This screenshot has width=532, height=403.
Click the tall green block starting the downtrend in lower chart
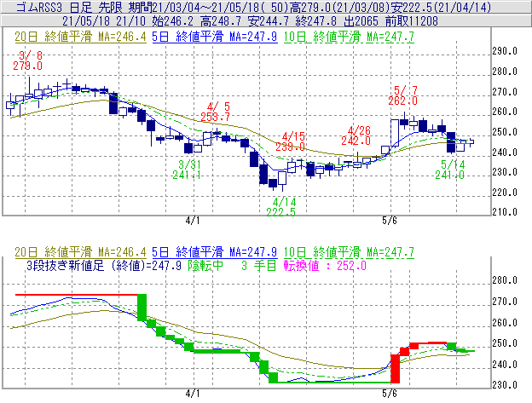142,308
